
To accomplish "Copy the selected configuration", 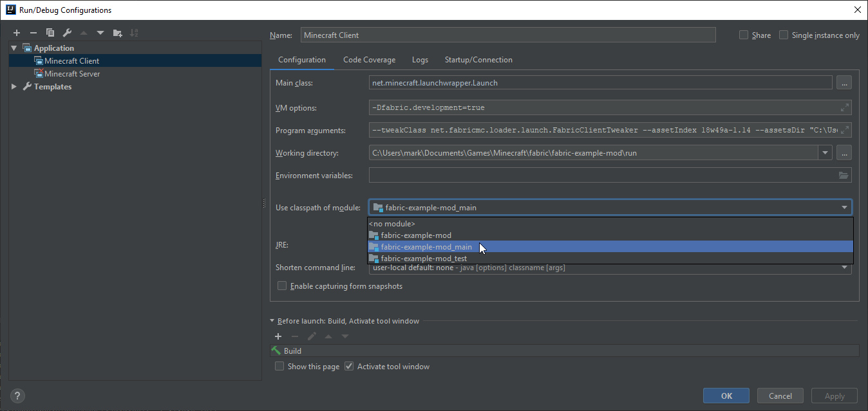I will coord(50,33).
